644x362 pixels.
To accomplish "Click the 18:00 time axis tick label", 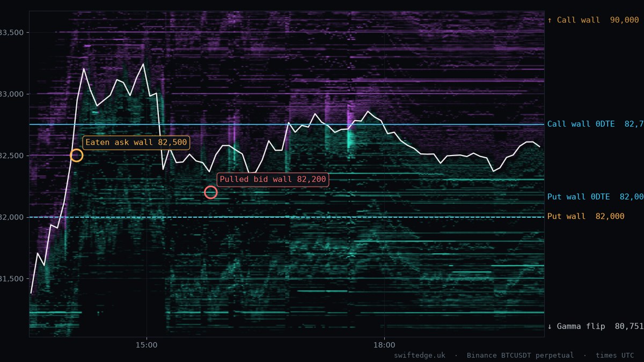I will click(384, 345).
